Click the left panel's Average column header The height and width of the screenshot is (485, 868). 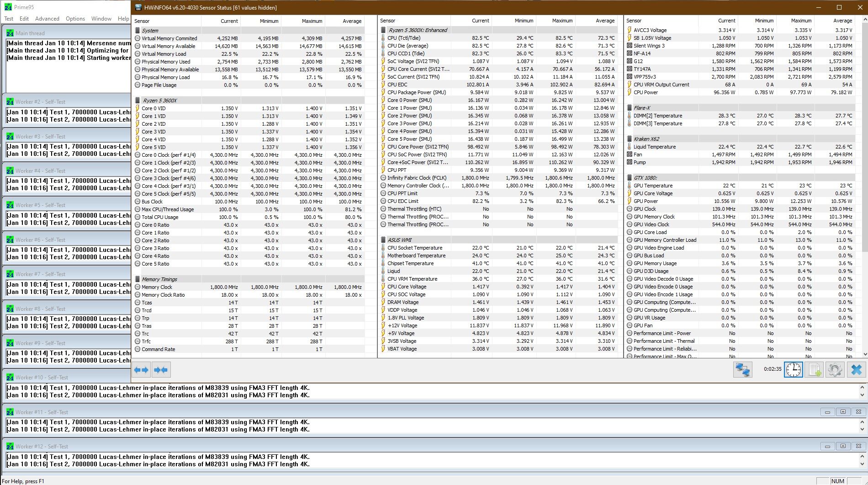click(345, 21)
